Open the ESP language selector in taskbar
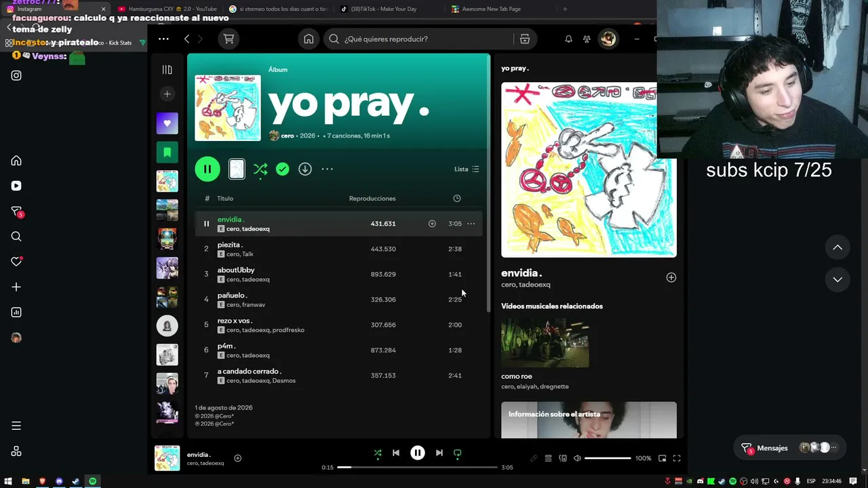The height and width of the screenshot is (488, 868). pos(811,481)
